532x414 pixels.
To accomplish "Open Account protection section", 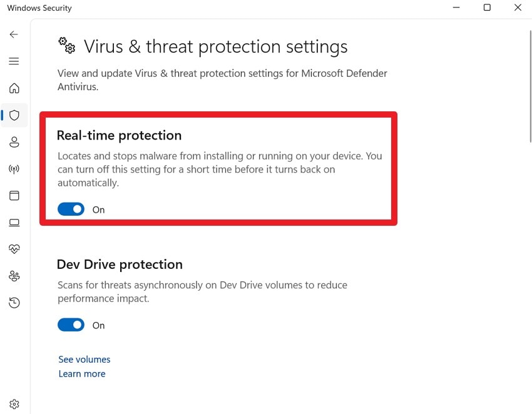I will 14,142.
